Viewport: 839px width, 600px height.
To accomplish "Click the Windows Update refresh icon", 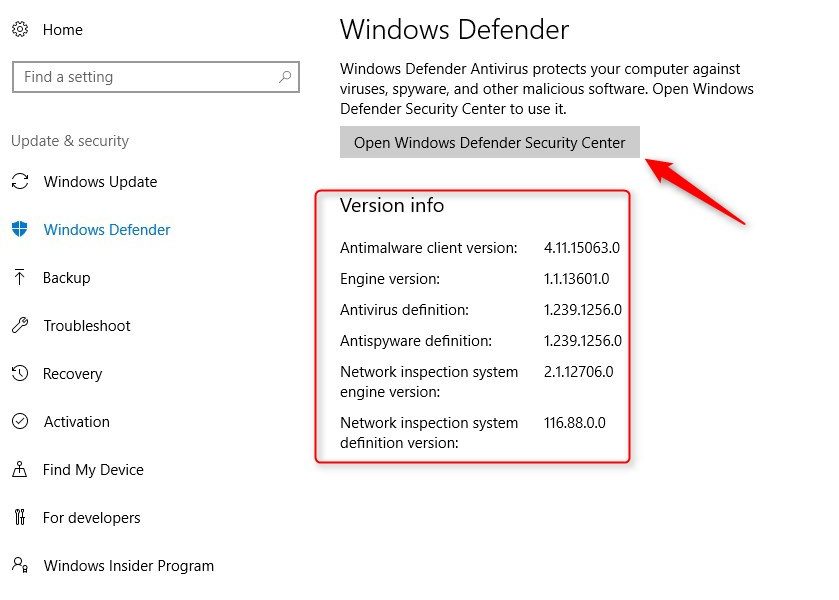I will tap(19, 182).
